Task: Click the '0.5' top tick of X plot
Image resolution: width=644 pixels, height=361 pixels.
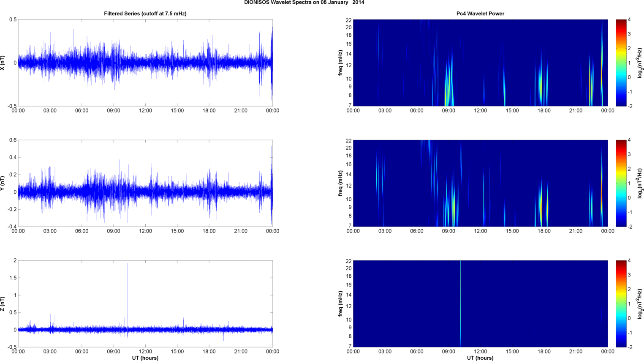Action: pos(13,20)
